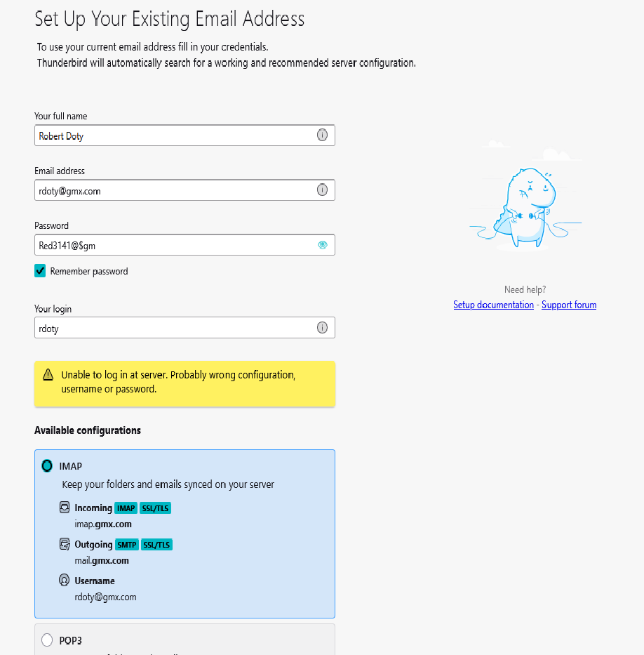Click the Outgoing server icon
644x655 pixels.
click(65, 544)
